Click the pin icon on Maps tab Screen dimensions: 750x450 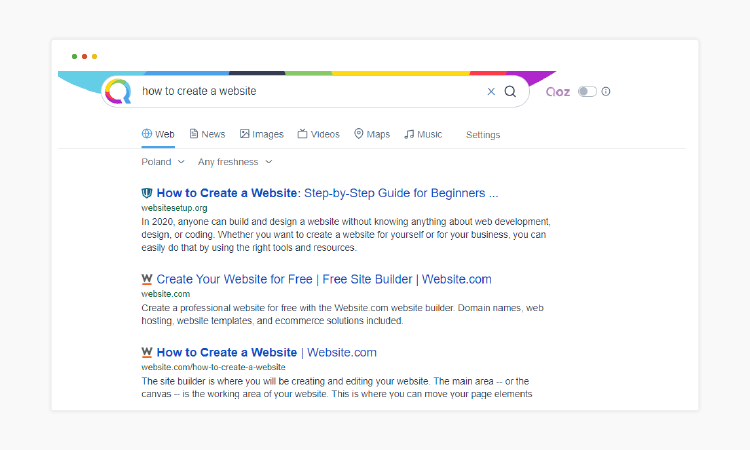pos(359,134)
